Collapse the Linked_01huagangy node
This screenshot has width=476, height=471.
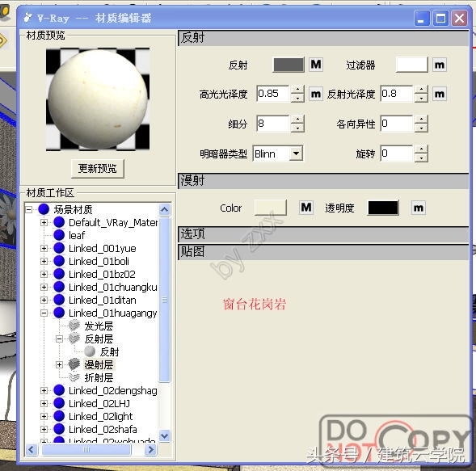click(x=44, y=313)
